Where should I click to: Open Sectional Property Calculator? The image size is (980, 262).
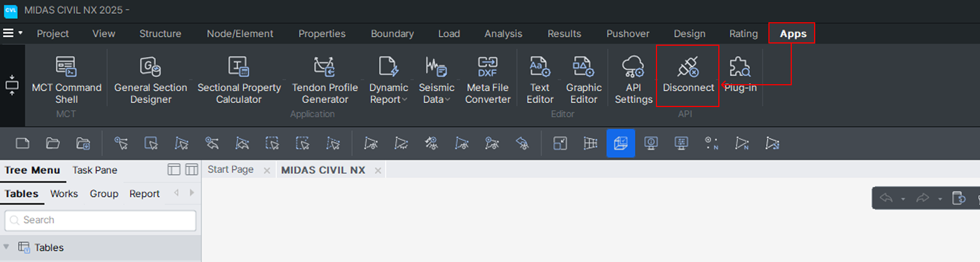tap(239, 80)
